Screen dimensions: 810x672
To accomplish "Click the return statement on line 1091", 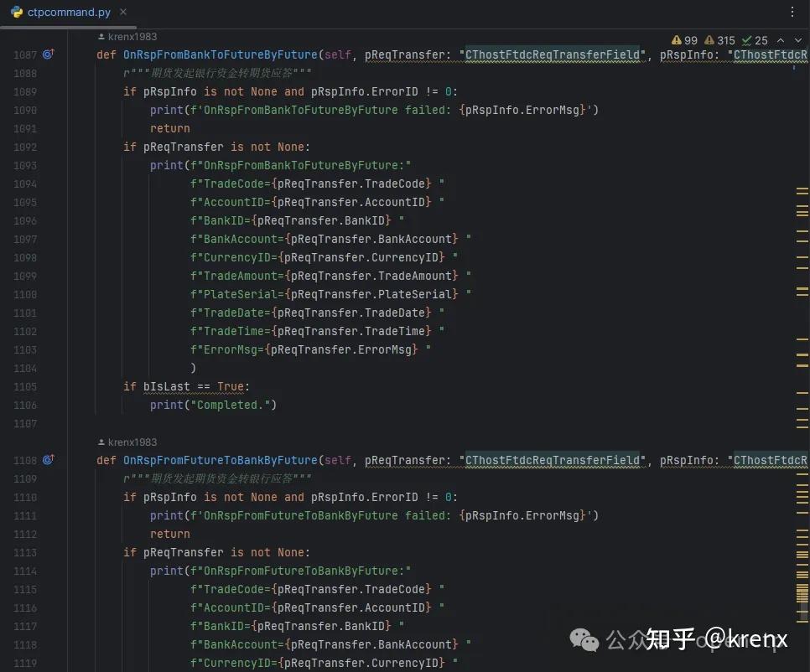I will coord(170,128).
